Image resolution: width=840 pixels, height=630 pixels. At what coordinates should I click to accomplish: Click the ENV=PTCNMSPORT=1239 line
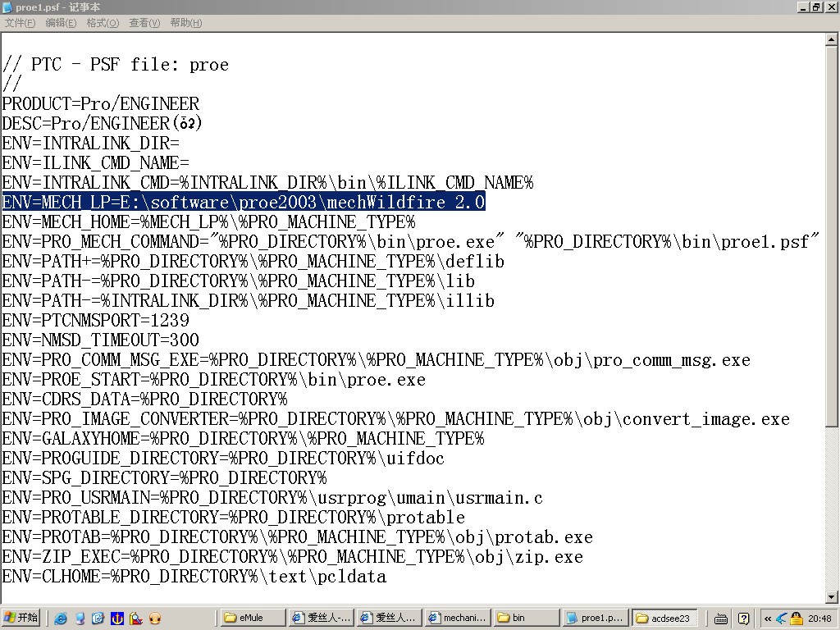tap(96, 321)
